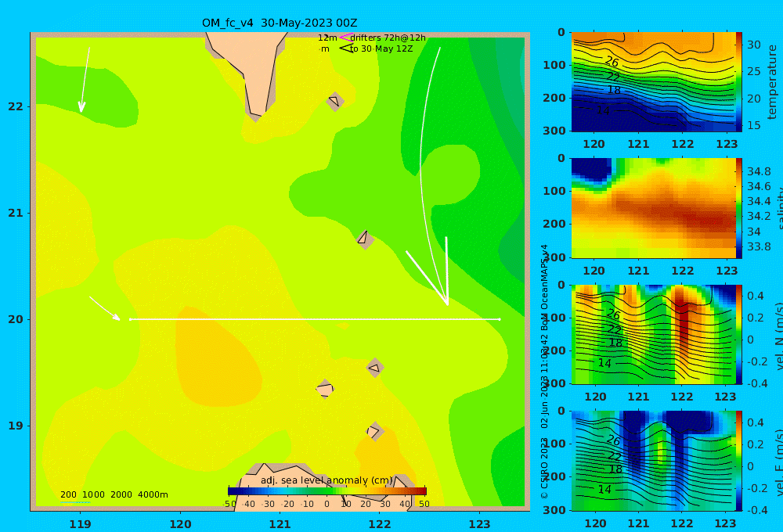This screenshot has width=783, height=532.
Task: Click the depth tick 300 on temperature panel
Action: (x=554, y=131)
